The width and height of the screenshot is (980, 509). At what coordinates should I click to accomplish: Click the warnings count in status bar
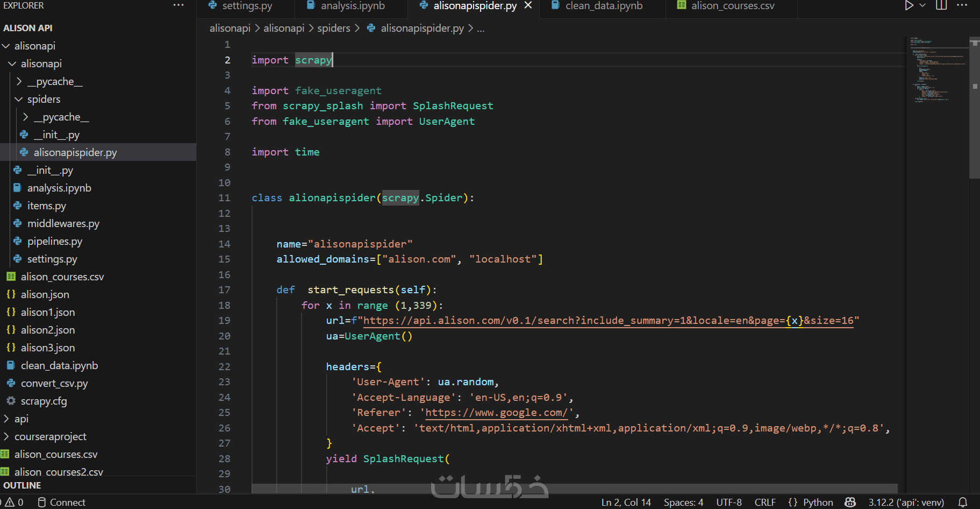[x=14, y=502]
